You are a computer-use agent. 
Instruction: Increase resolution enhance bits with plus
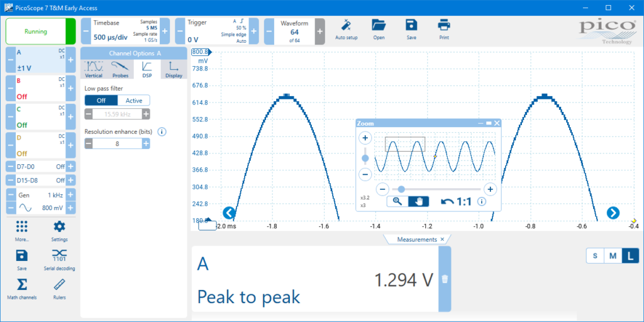tap(146, 143)
